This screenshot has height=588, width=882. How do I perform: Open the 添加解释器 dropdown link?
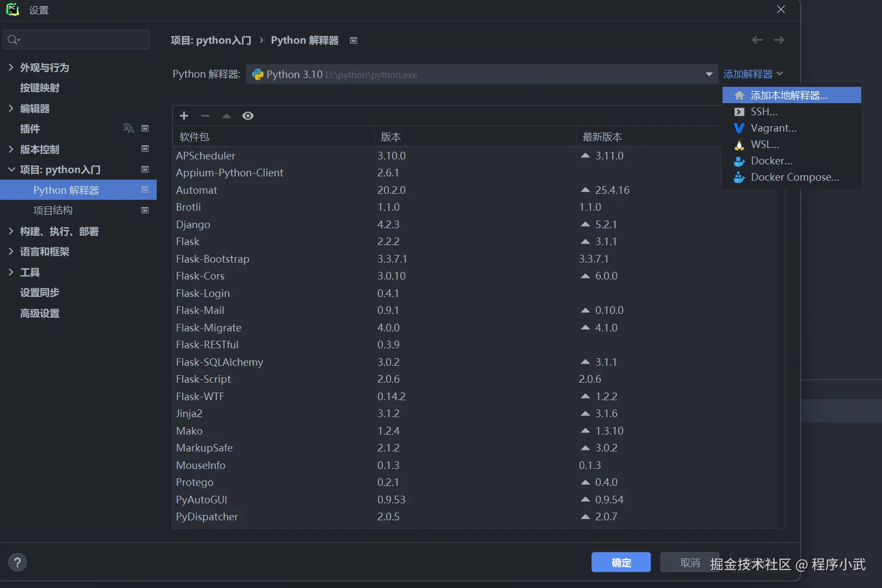pos(753,74)
